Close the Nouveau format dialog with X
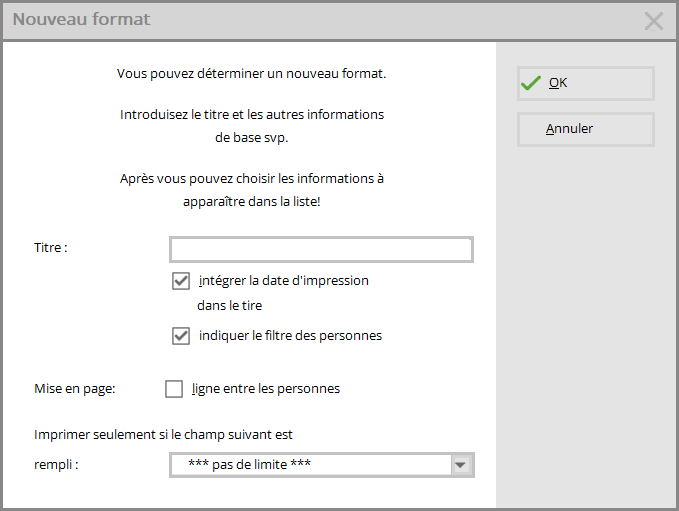 pos(653,21)
